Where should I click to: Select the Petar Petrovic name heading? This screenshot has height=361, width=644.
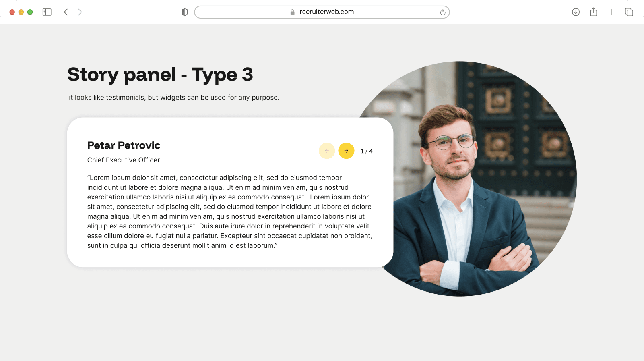124,145
